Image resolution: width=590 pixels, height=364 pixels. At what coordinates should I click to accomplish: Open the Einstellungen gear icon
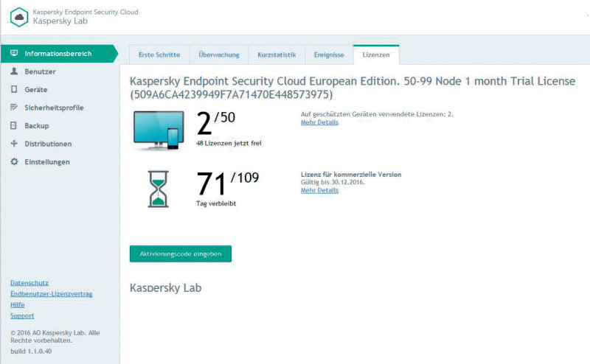(14, 161)
